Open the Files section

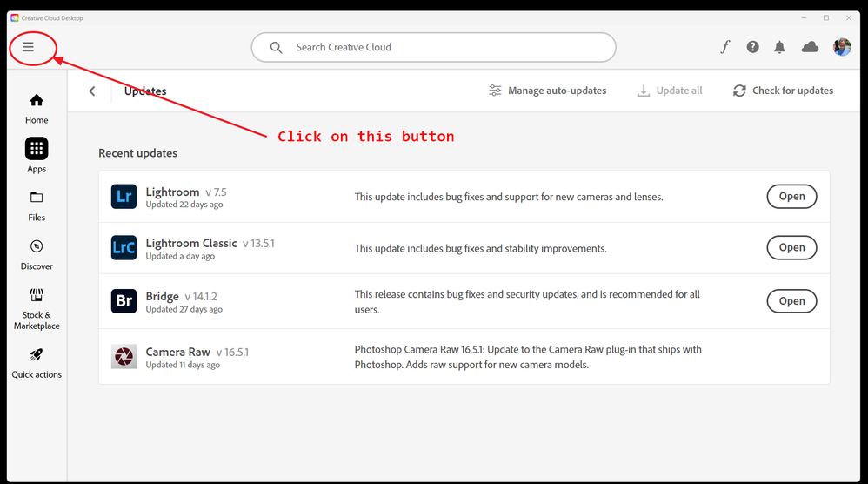pos(37,206)
